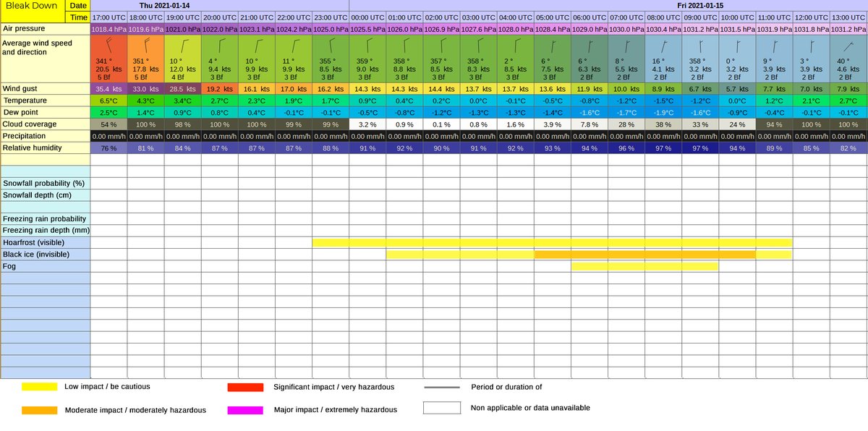This screenshot has width=868, height=431.
Task: Select the wind barb icon under 10:00 UTC
Action: 737,48
